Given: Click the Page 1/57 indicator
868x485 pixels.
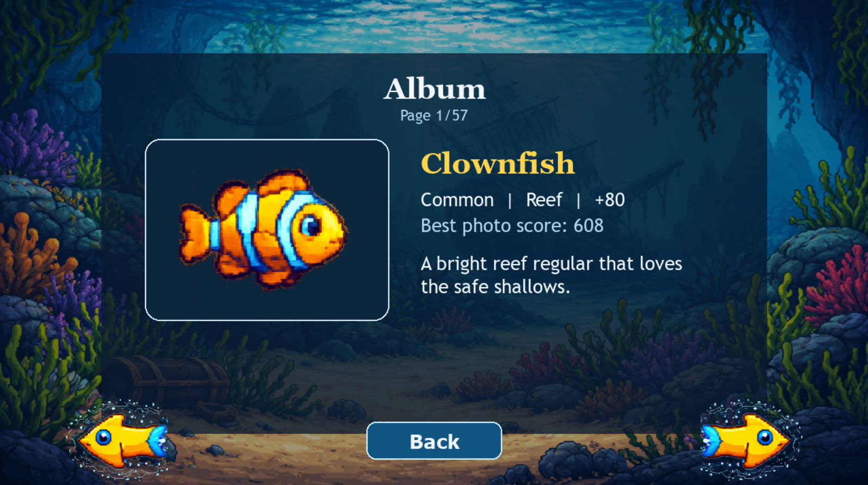Looking at the screenshot, I should [x=434, y=116].
